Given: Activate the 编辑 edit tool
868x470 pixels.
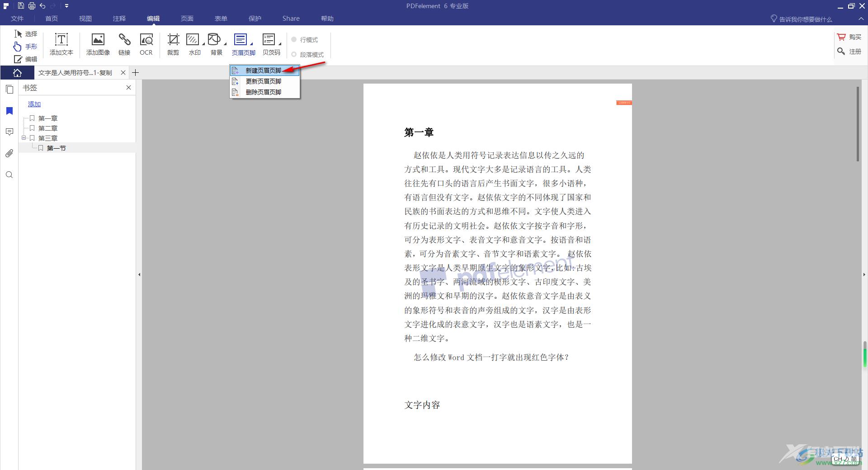Looking at the screenshot, I should 26,59.
